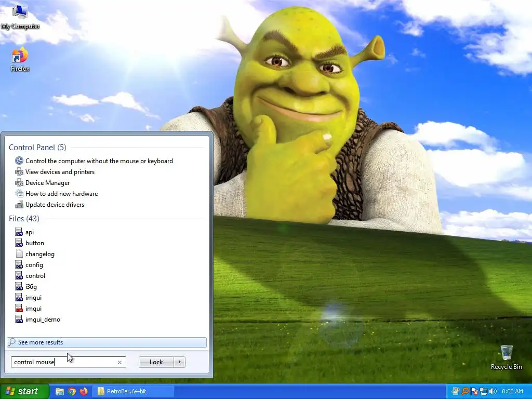Click the 8:08 AM clock

[512, 392]
